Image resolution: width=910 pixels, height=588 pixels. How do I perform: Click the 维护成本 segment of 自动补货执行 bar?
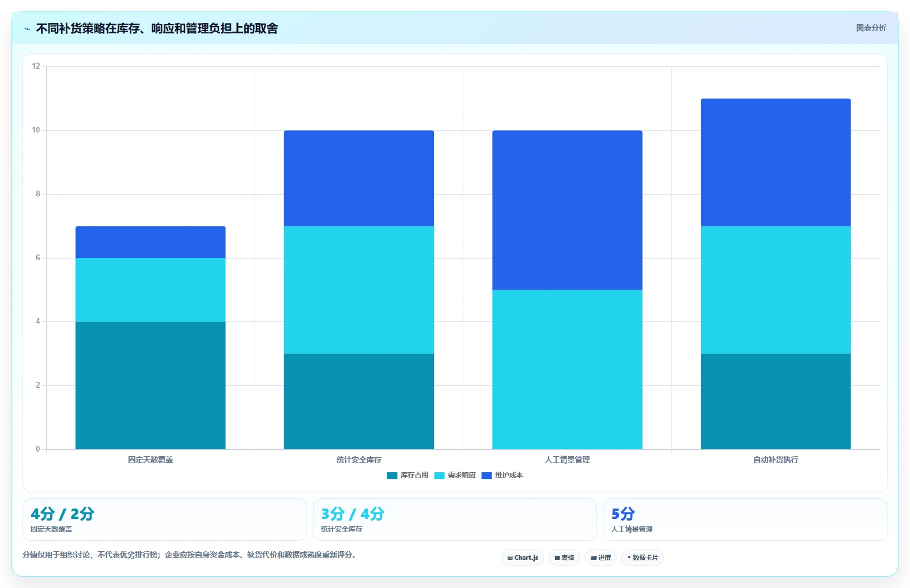click(776, 162)
